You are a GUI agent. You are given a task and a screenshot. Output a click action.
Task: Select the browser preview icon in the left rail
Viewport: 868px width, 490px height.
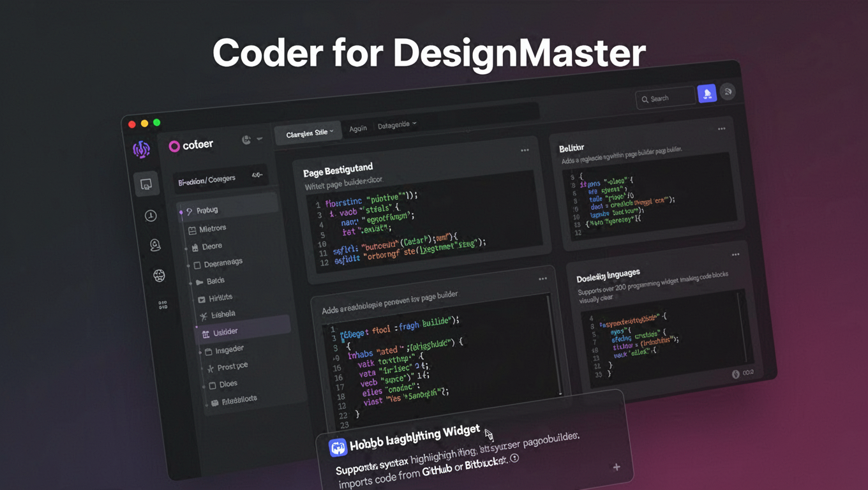click(x=147, y=184)
